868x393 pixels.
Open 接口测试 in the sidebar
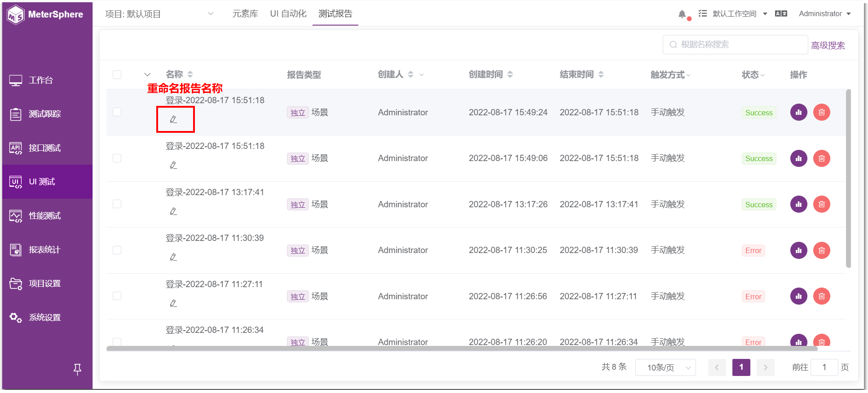tap(47, 148)
